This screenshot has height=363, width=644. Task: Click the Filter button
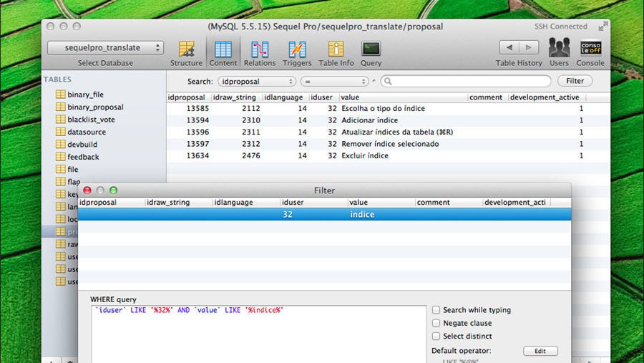575,81
